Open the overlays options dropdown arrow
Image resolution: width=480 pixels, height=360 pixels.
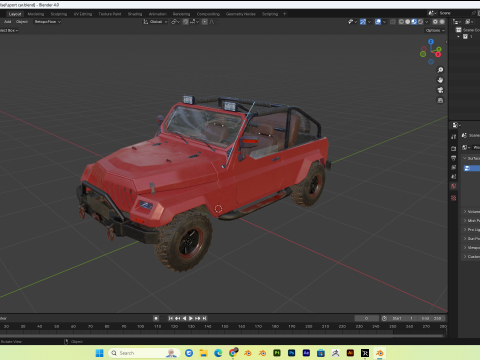pyautogui.click(x=384, y=22)
